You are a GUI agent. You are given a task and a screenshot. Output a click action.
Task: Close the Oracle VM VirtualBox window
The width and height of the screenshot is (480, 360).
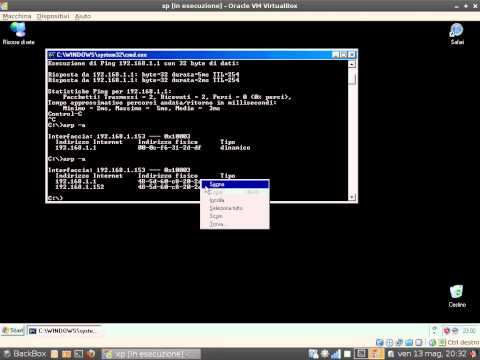point(475,6)
